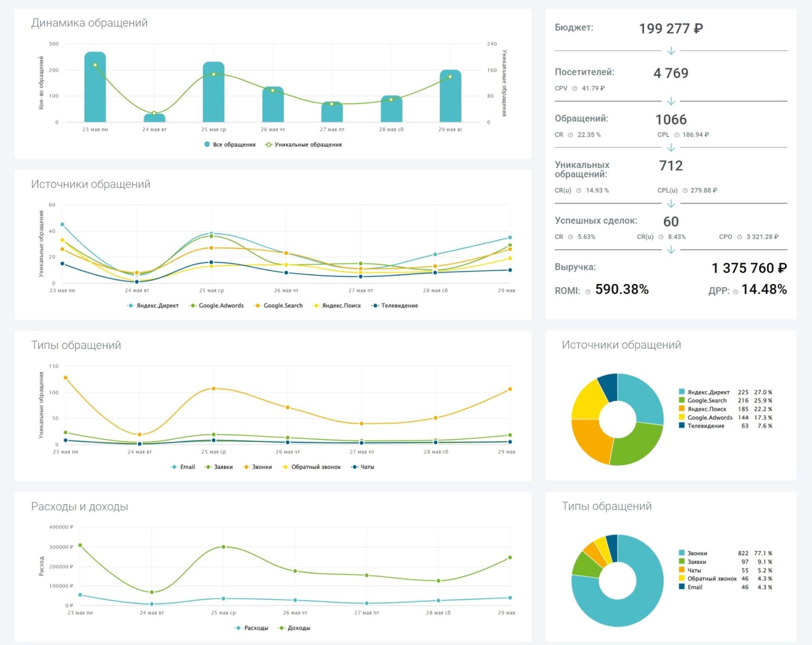812x645 pixels.
Task: Open the CPL(u) help icon
Action: 685,190
